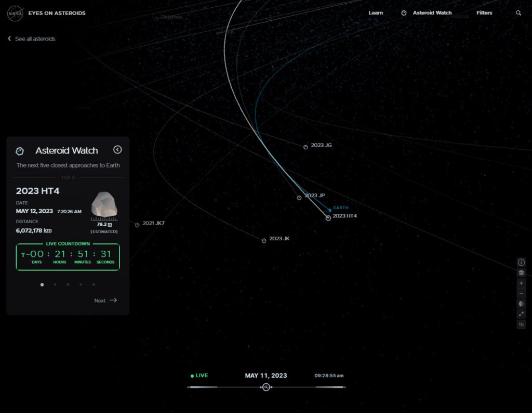
Task: Click the Asteroid Watch panel asteroid icon
Action: (20, 151)
